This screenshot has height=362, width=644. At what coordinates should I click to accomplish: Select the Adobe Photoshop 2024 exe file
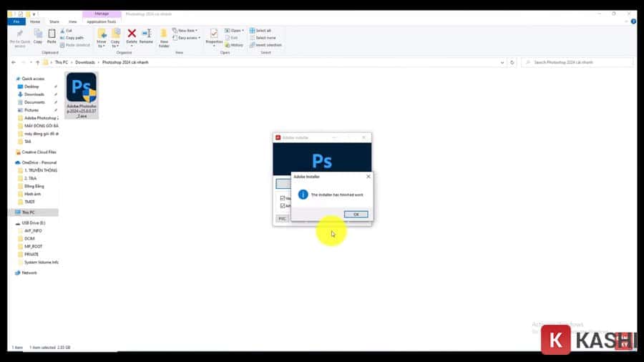(82, 95)
